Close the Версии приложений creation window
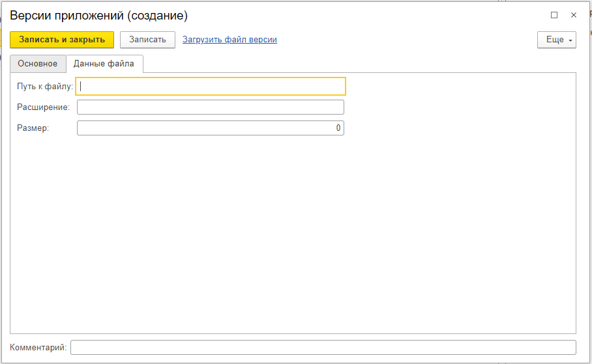The height and width of the screenshot is (364, 592). (574, 15)
